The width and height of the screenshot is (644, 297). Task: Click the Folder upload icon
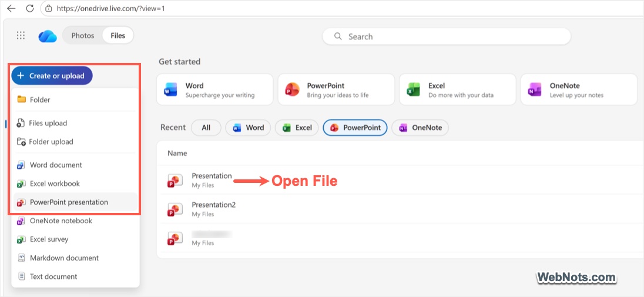tap(21, 142)
